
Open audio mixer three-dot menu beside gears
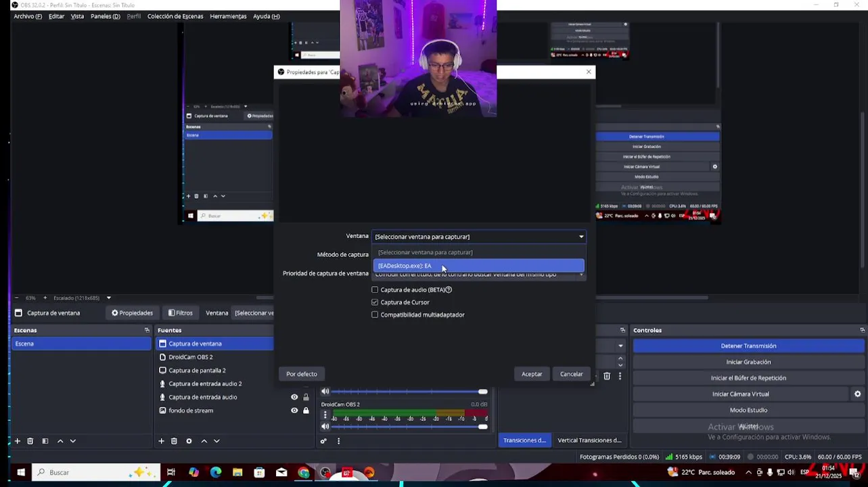(338, 441)
